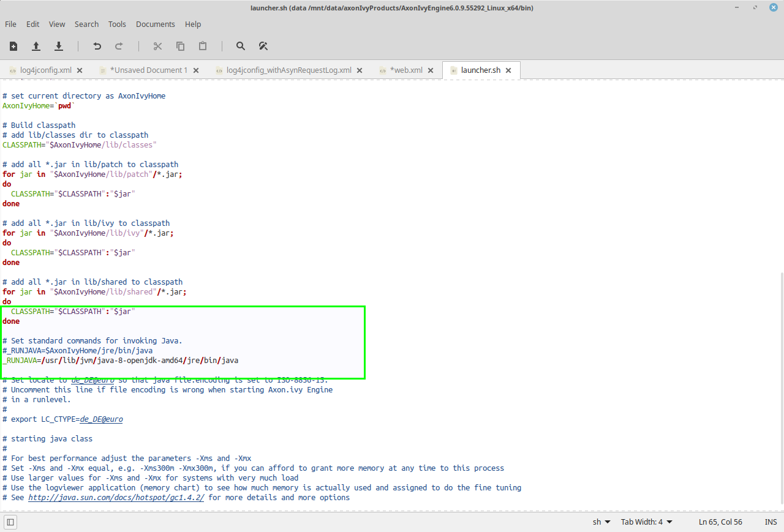
Task: Close the log4jconfig_withAsynRequestLog.xml tab
Action: [360, 70]
